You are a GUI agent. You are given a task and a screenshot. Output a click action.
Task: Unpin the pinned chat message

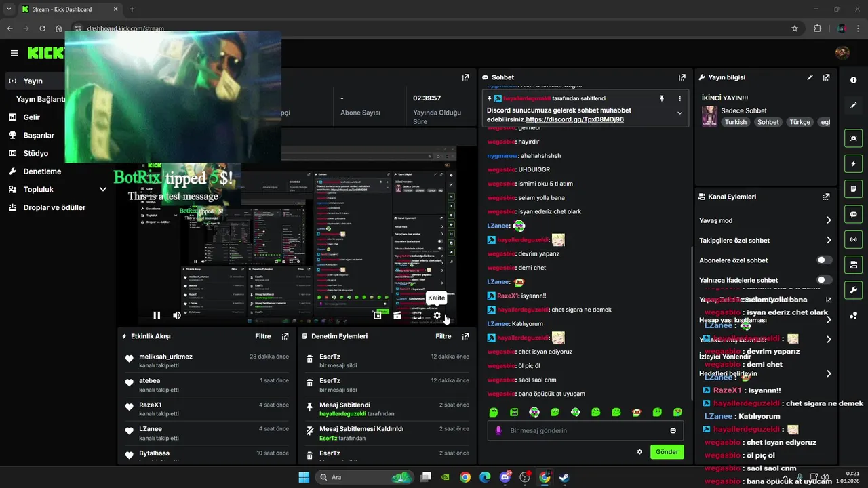(662, 98)
